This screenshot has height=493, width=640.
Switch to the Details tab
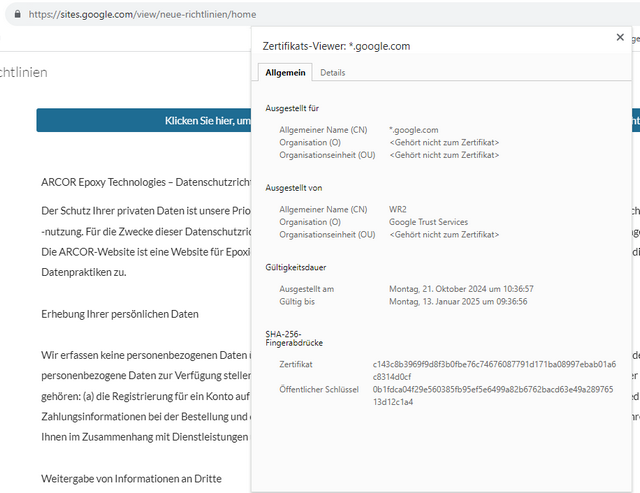pos(333,73)
